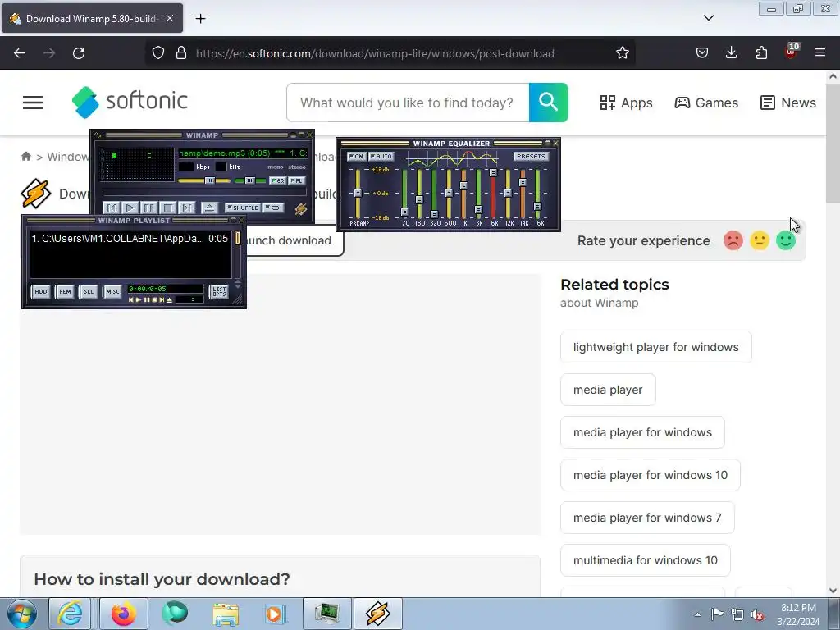Reload the current page in Firefox

tap(79, 53)
